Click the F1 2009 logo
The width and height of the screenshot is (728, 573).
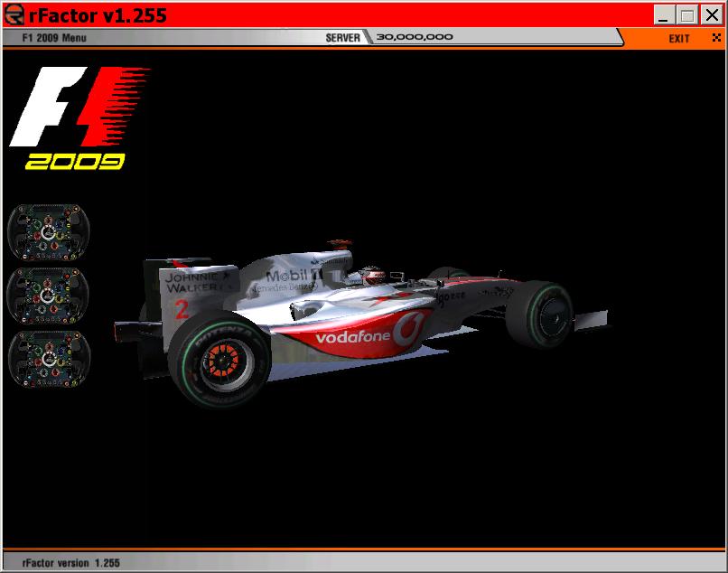click(79, 118)
